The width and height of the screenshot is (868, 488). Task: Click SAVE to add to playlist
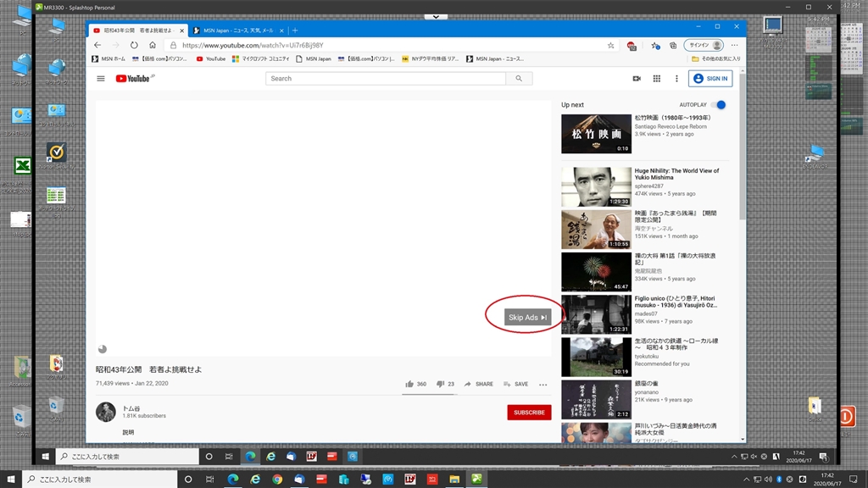516,384
